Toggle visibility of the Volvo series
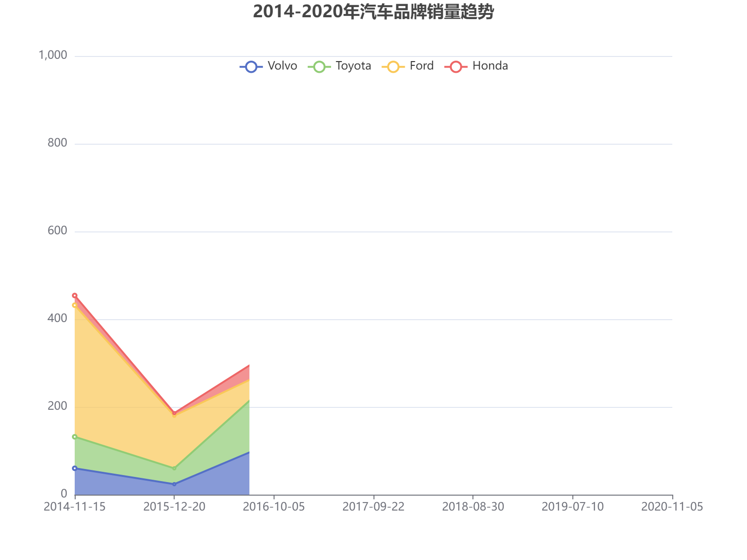The height and width of the screenshot is (560, 747). point(266,66)
